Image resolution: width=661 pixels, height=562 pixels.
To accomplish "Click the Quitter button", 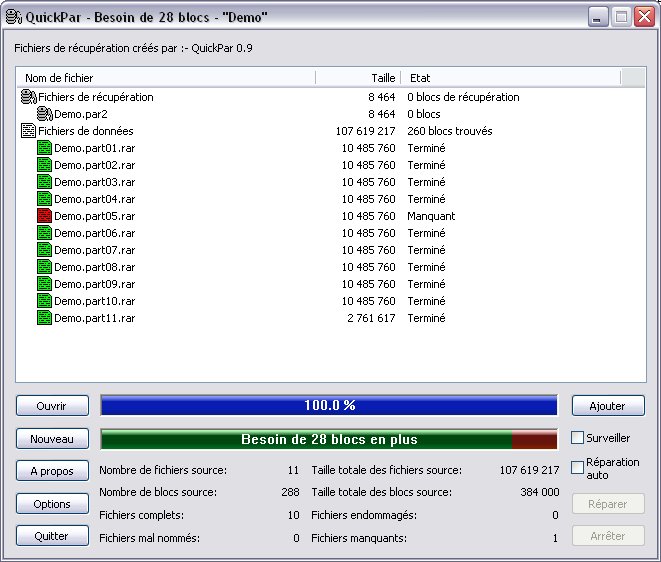I will tap(52, 536).
